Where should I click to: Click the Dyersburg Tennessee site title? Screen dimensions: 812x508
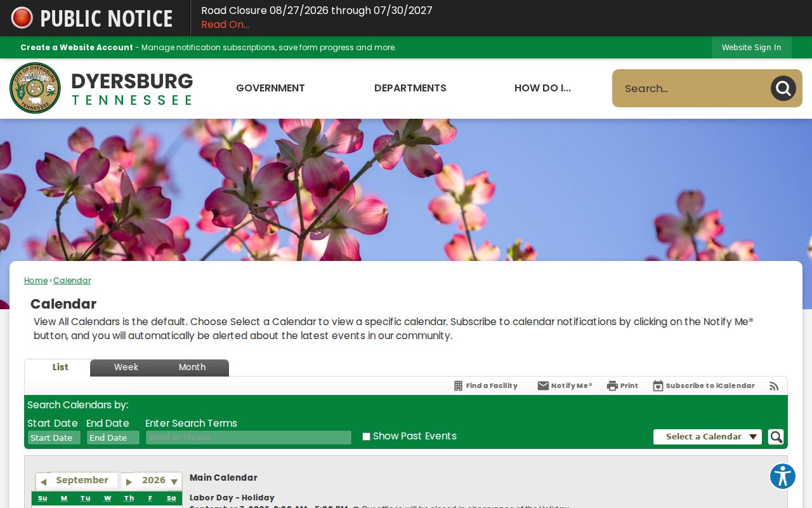pyautogui.click(x=132, y=88)
